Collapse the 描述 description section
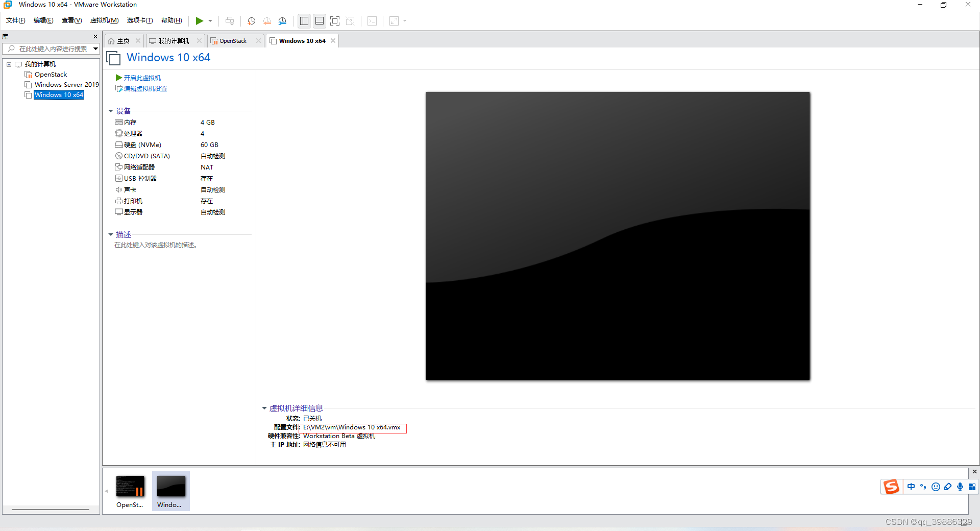This screenshot has height=531, width=980. [x=111, y=235]
